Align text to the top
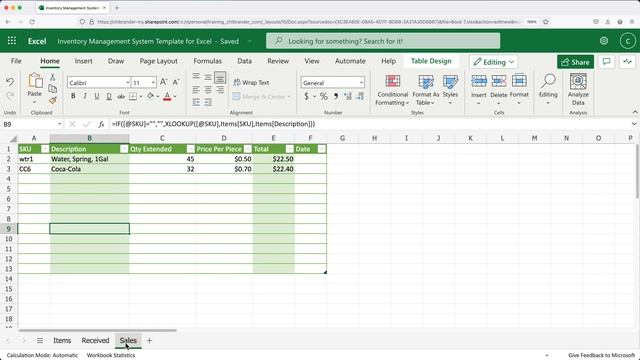 coord(196,76)
